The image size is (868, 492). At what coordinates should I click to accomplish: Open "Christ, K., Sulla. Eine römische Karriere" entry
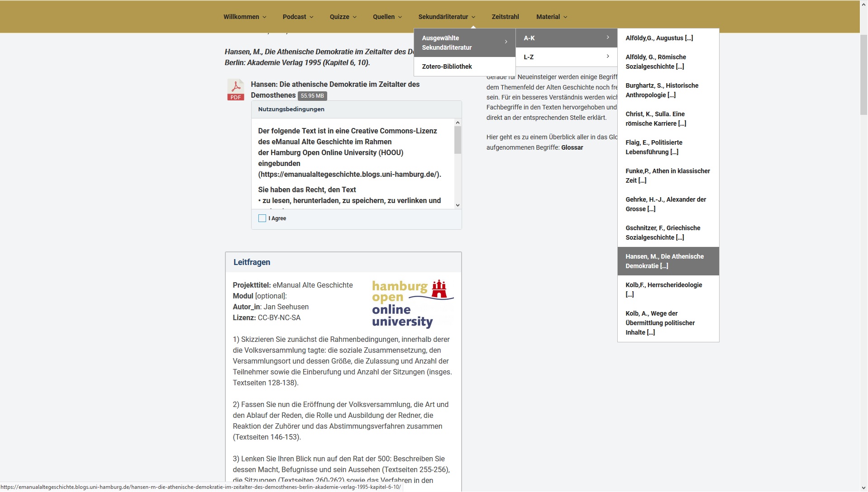click(655, 118)
